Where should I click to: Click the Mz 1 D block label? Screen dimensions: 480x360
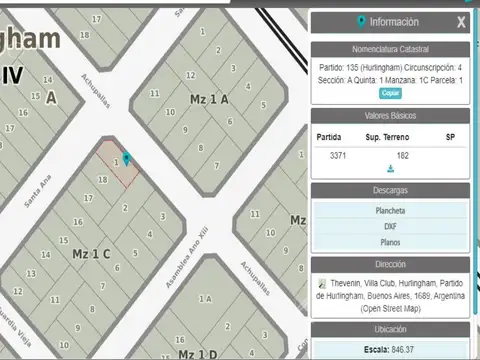tap(198, 354)
